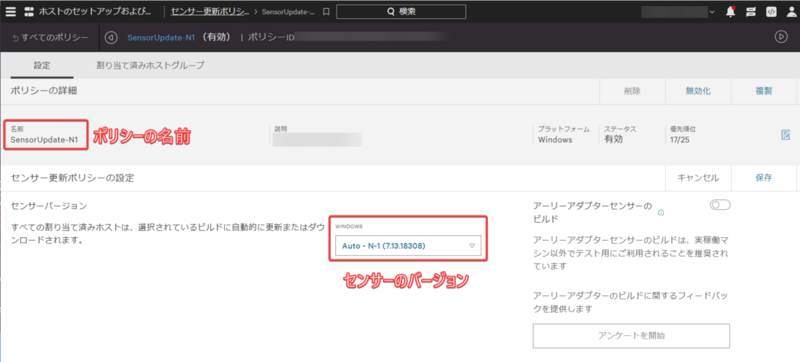Click info icon beside early adopter build
Viewport: 800px width, 362px height.
tap(661, 213)
